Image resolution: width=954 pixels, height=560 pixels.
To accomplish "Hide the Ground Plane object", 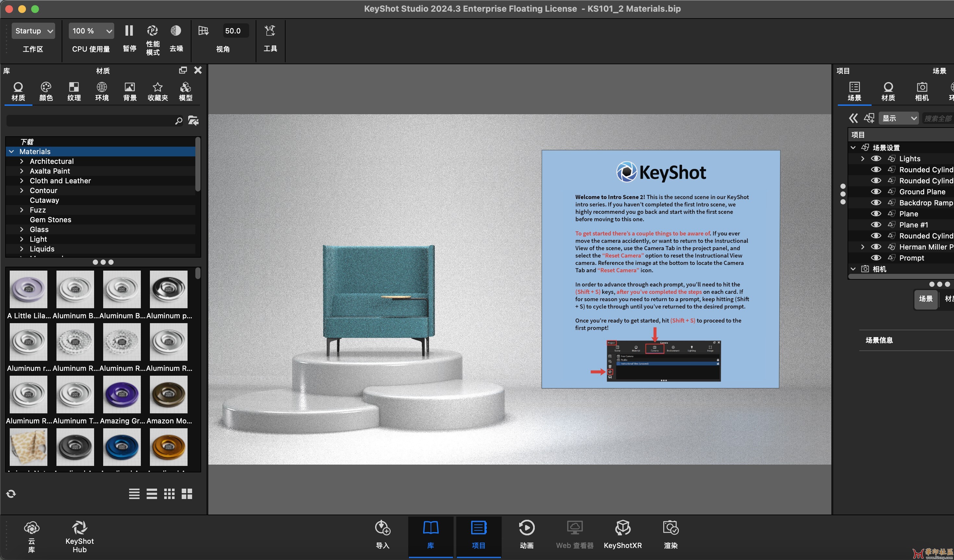I will (876, 192).
